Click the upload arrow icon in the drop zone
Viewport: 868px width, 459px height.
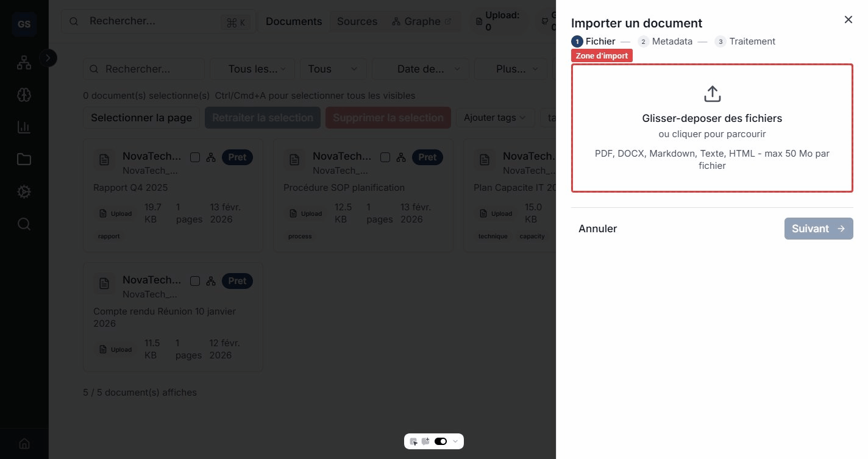point(712,94)
